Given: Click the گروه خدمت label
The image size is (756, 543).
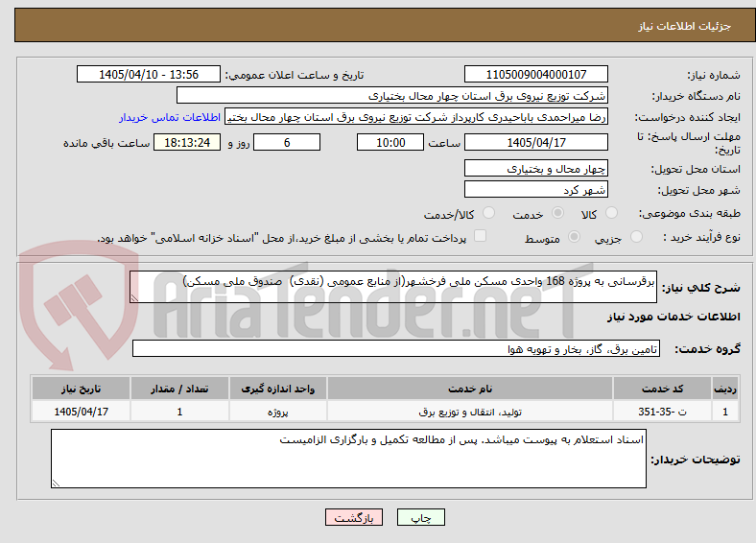Looking at the screenshot, I should coord(707,349).
